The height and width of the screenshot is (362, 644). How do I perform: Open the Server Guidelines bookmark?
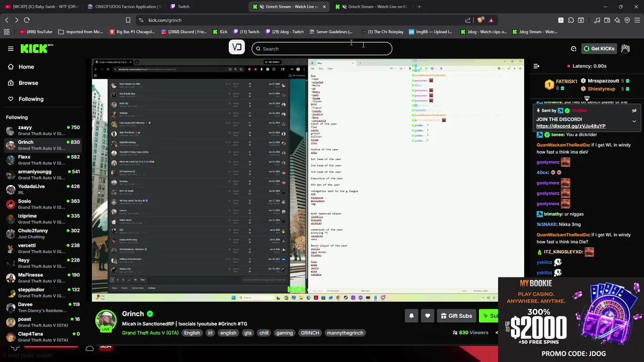tap(330, 32)
